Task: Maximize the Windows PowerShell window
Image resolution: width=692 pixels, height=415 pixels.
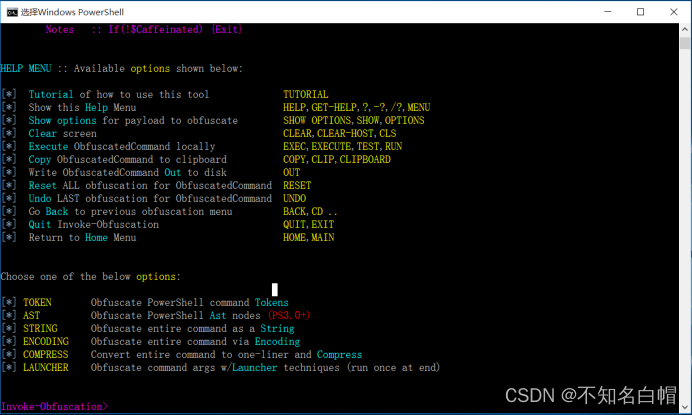Action: [640, 12]
